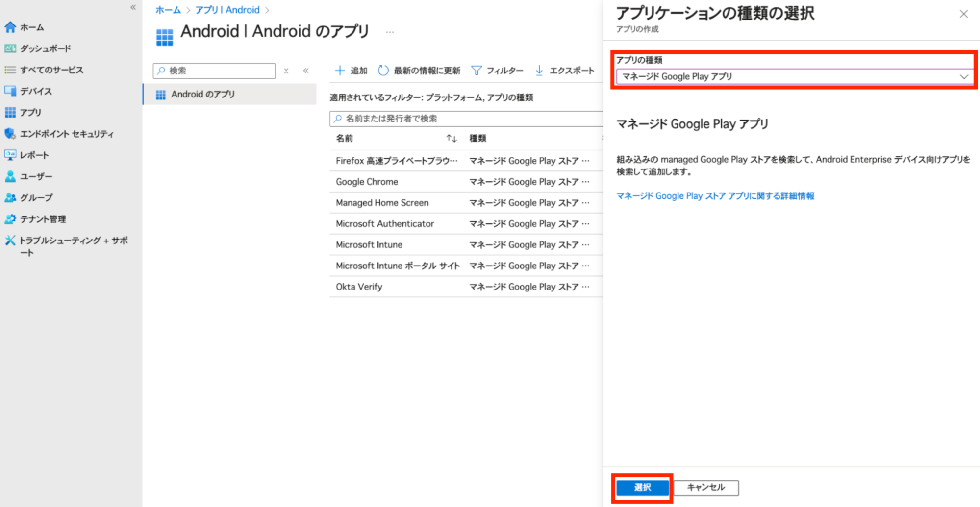Click the Home icon in sidebar
Viewport: 980px width, 507px height.
(x=10, y=27)
